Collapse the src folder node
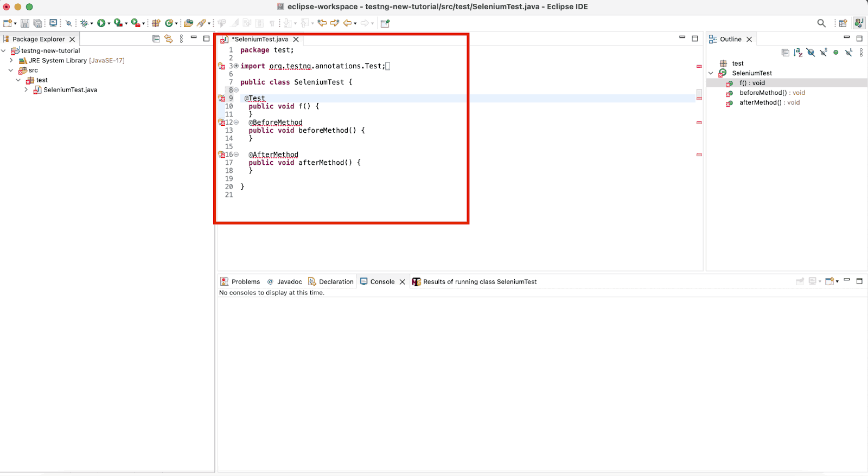 coord(11,70)
